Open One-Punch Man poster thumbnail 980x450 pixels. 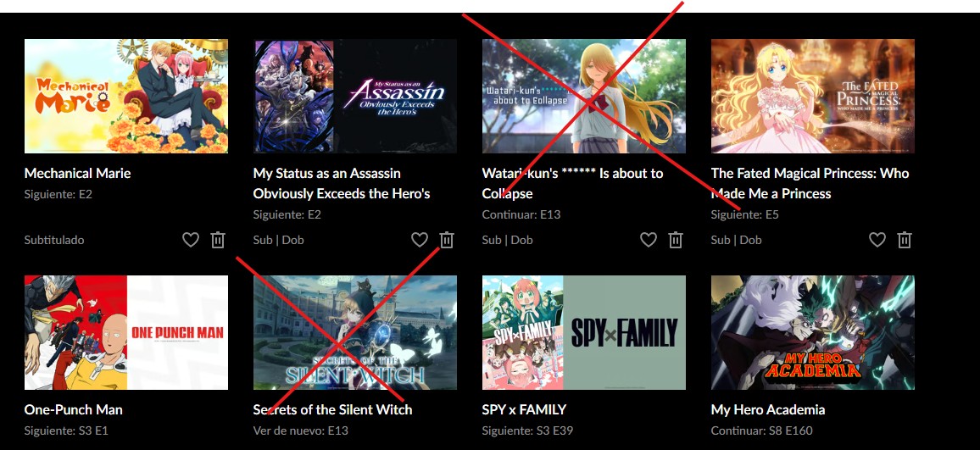pos(126,332)
